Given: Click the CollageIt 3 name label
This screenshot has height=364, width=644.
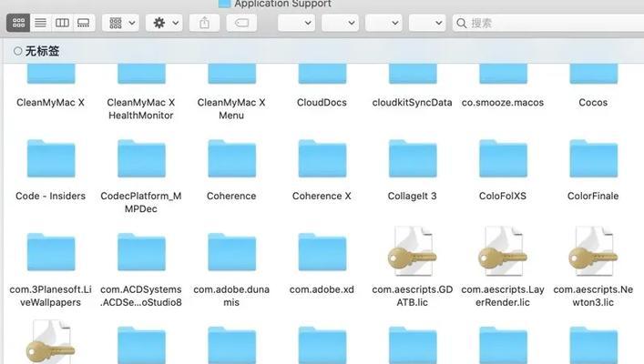Looking at the screenshot, I should click(x=412, y=197).
